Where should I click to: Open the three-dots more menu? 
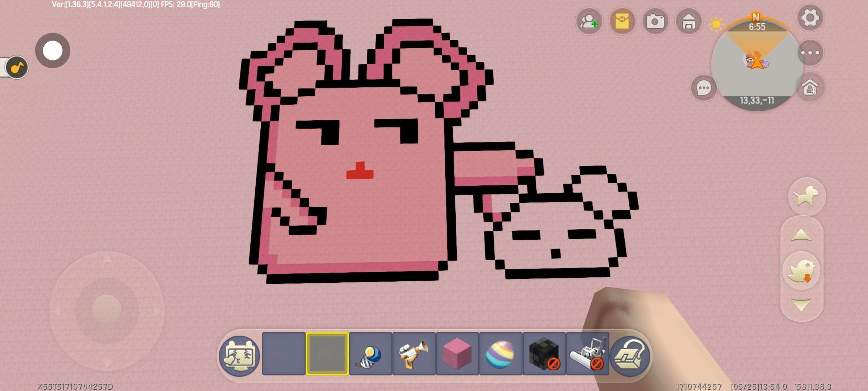[810, 53]
